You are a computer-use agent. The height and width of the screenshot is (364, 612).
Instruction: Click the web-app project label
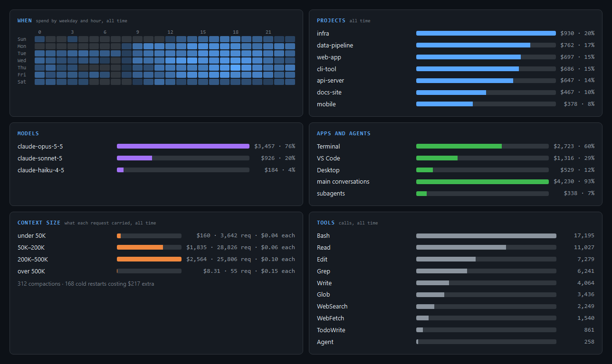[329, 57]
